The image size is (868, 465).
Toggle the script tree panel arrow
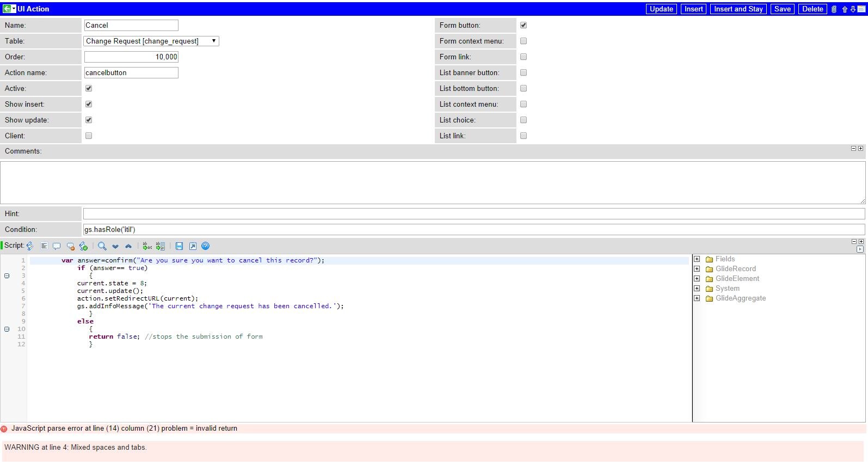point(860,249)
